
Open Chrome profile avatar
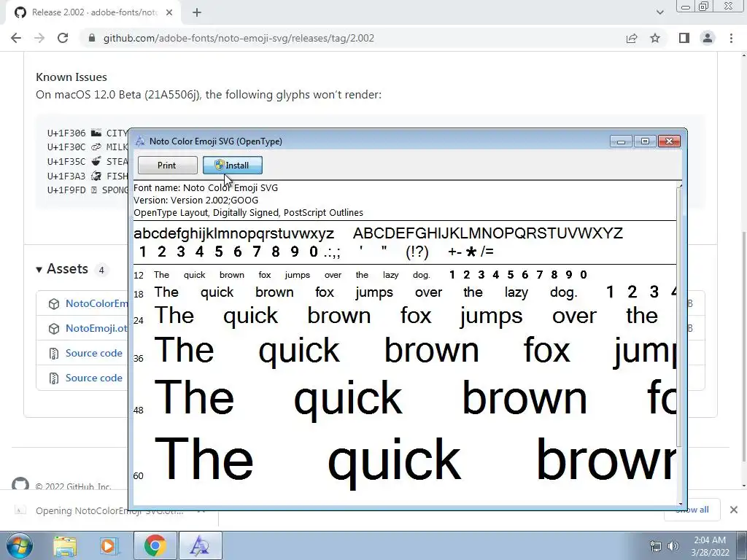pyautogui.click(x=708, y=38)
